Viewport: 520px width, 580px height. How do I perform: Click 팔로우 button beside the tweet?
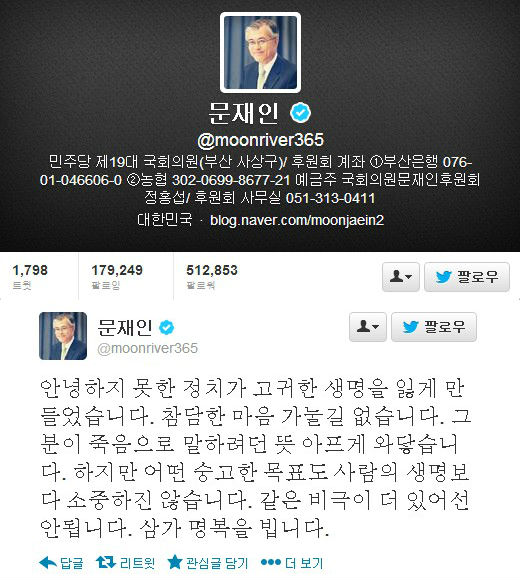click(434, 327)
